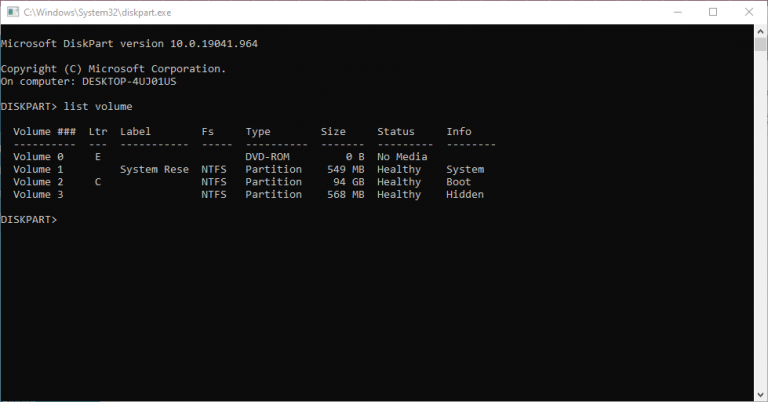This screenshot has width=768, height=402.
Task: Click the 'System' info value
Action: pyautogui.click(x=465, y=169)
